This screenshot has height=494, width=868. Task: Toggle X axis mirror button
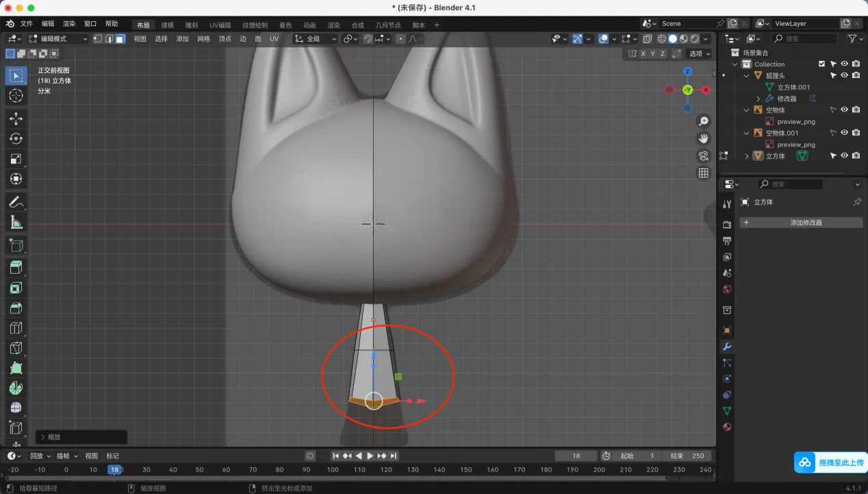click(643, 53)
